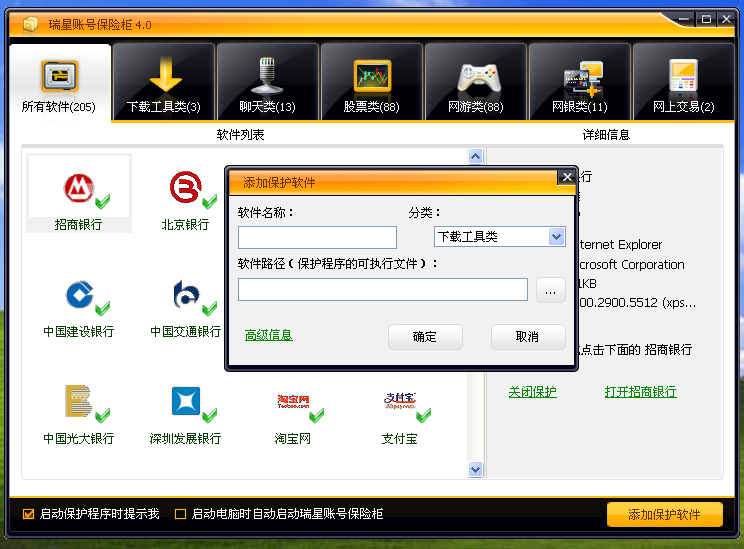Select the 中国交通银行 icon
The height and width of the screenshot is (549, 744).
pos(186,295)
